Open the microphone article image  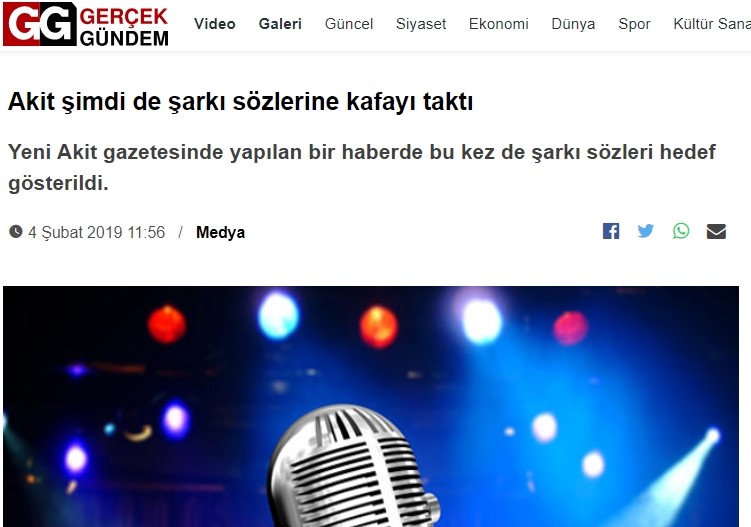371,406
